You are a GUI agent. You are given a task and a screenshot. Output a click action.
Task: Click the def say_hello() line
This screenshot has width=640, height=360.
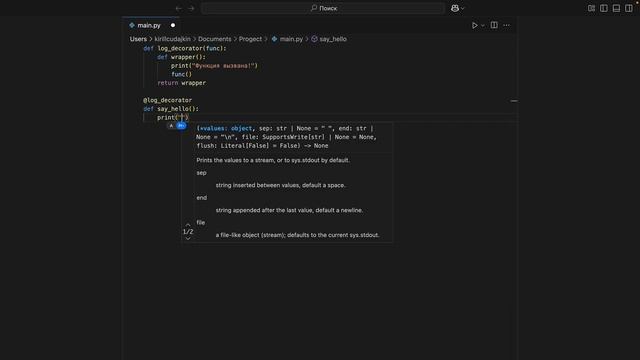(171, 109)
